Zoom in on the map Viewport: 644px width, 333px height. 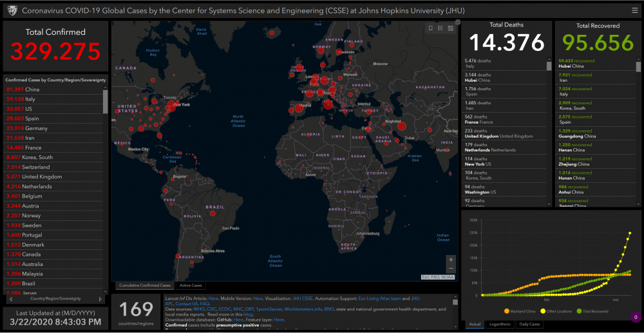(x=450, y=260)
